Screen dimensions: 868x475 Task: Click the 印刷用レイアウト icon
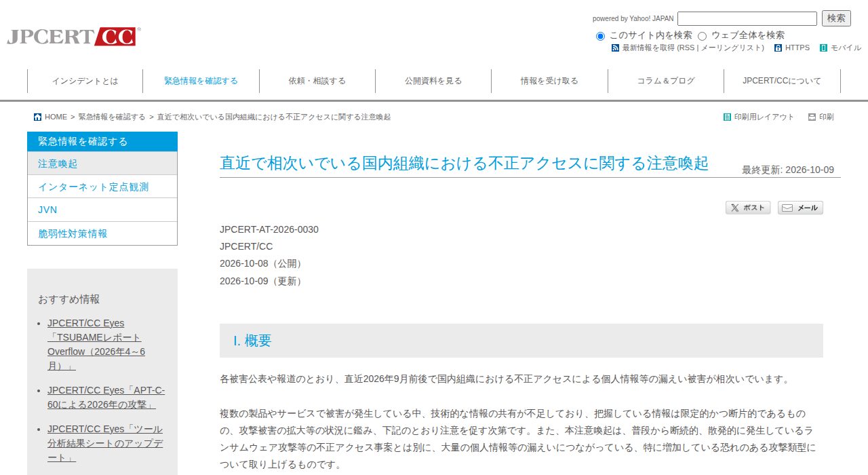727,117
